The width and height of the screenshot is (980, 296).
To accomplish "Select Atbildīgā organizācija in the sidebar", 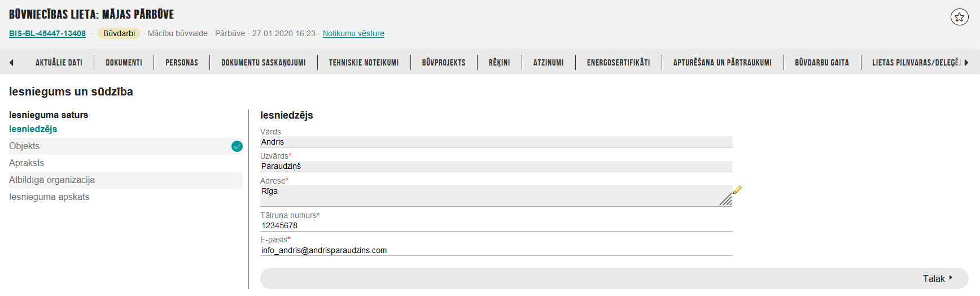I will tap(52, 180).
